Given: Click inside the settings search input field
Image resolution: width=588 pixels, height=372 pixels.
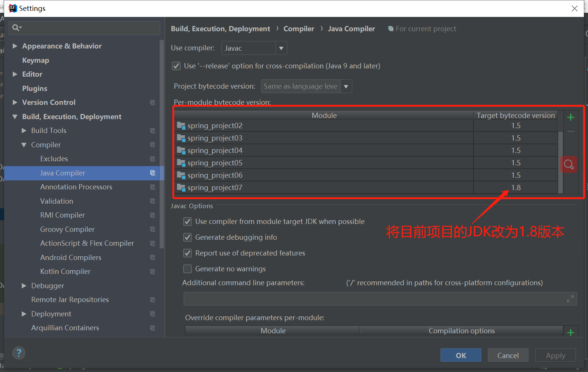Looking at the screenshot, I should tap(75, 28).
